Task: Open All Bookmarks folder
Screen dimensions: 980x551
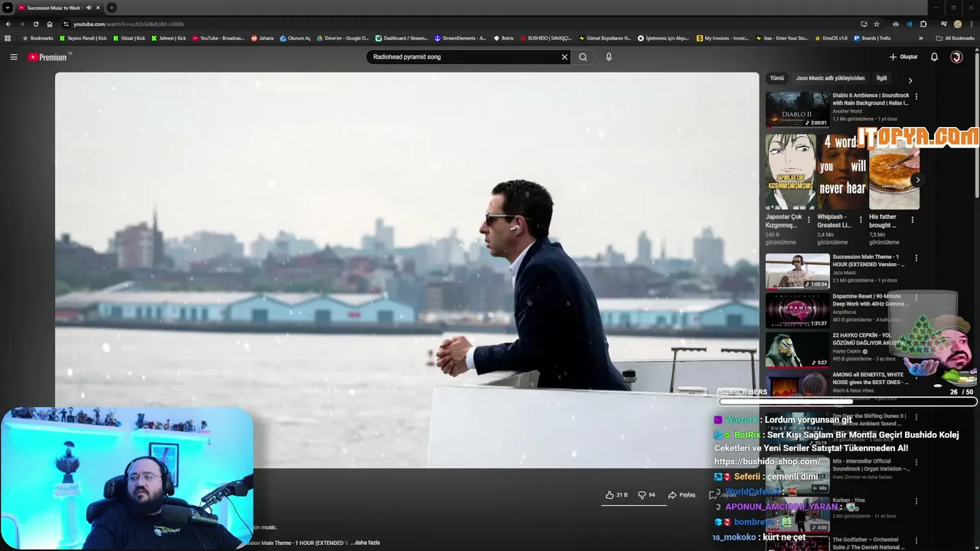Action: click(x=955, y=37)
